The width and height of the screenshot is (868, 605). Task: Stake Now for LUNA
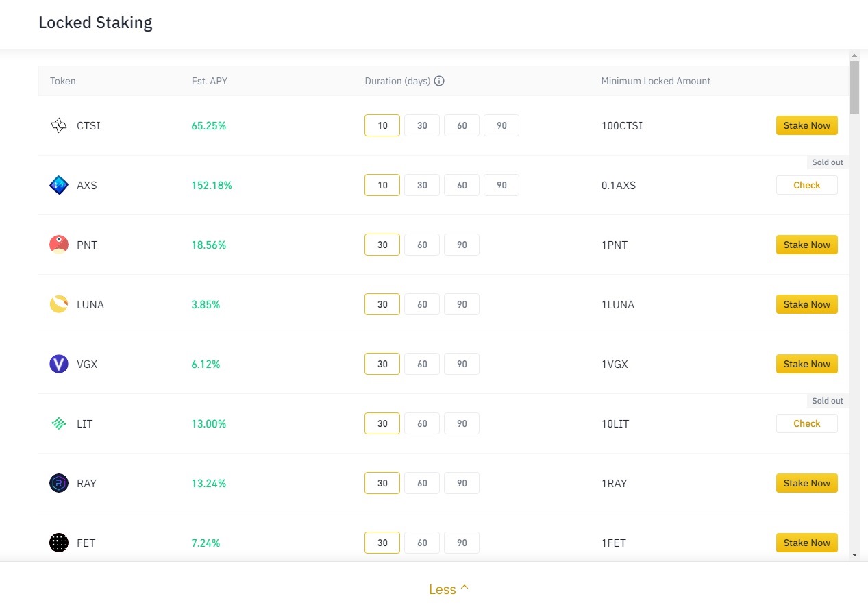[x=807, y=304]
